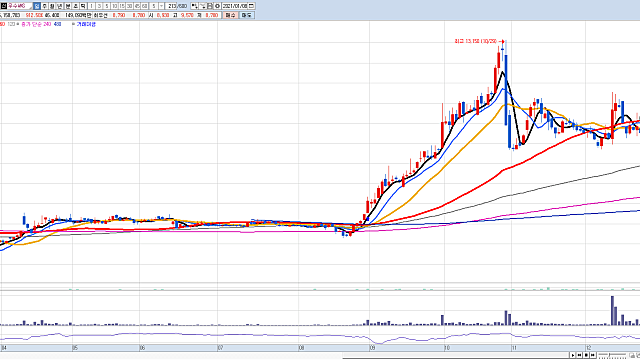Choose the 30 interval preset
The image size is (640, 360).
tap(129, 6)
